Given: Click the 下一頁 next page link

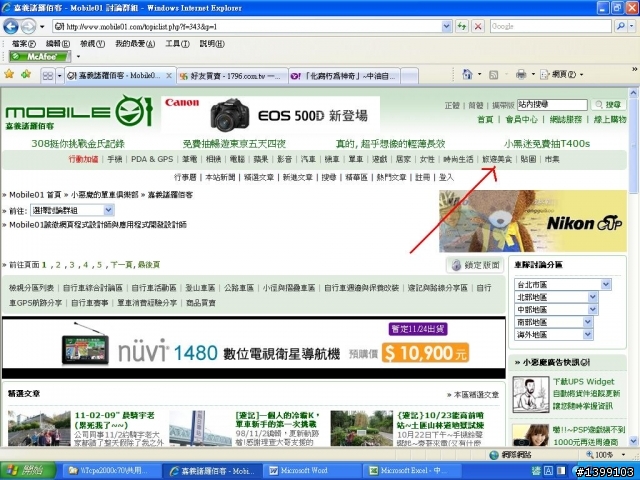Looking at the screenshot, I should coord(121,265).
